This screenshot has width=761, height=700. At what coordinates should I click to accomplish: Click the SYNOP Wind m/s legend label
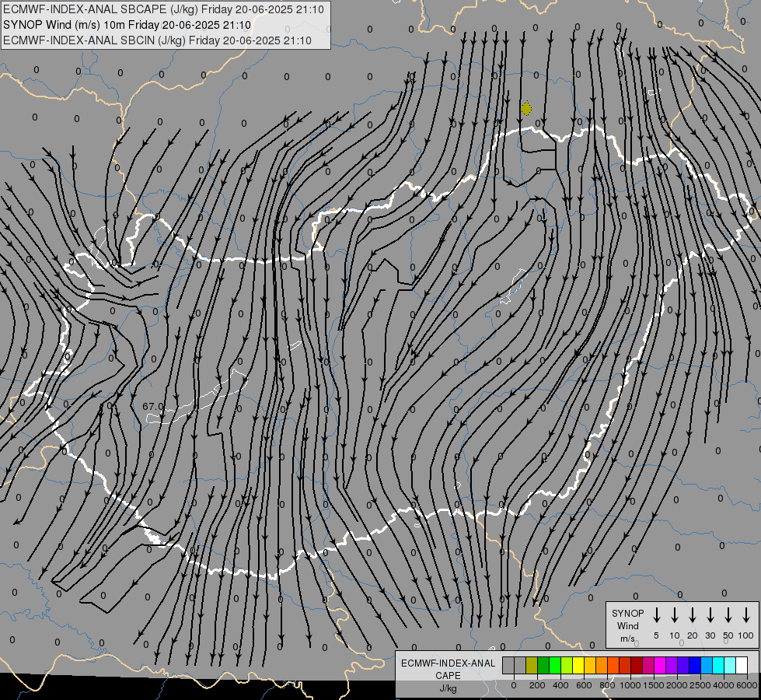pos(627,625)
